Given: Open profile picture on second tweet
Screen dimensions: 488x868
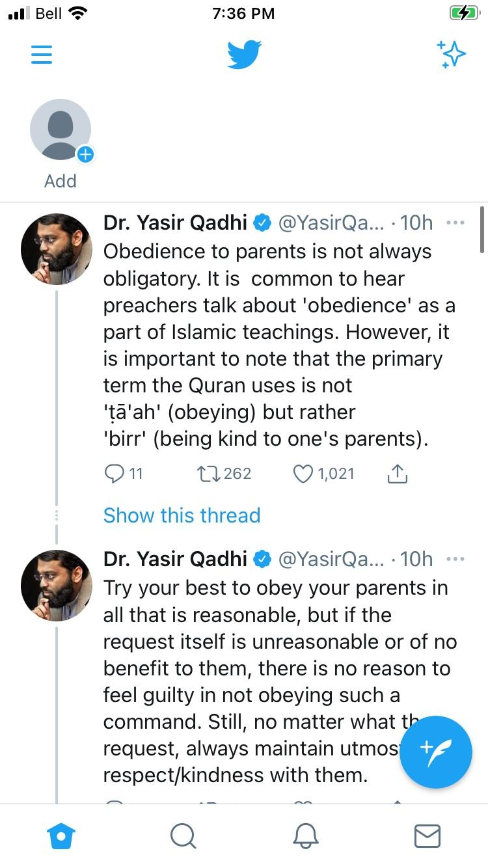Looking at the screenshot, I should [57, 586].
